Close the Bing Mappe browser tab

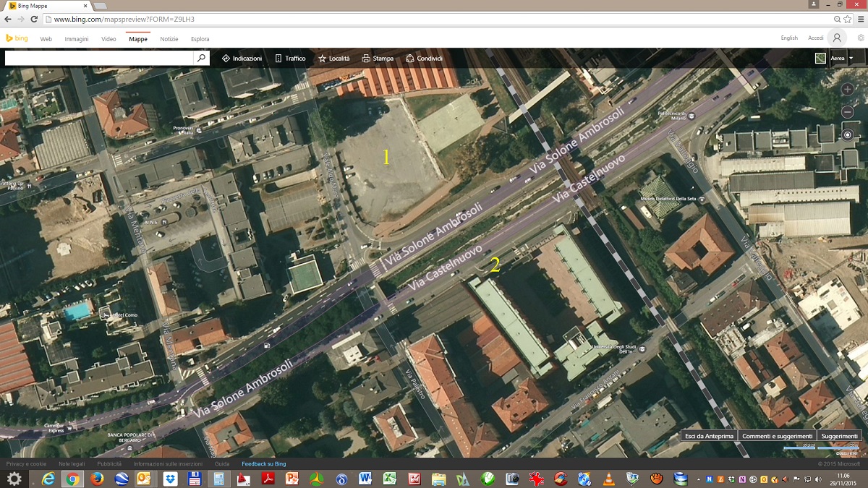pos(85,6)
